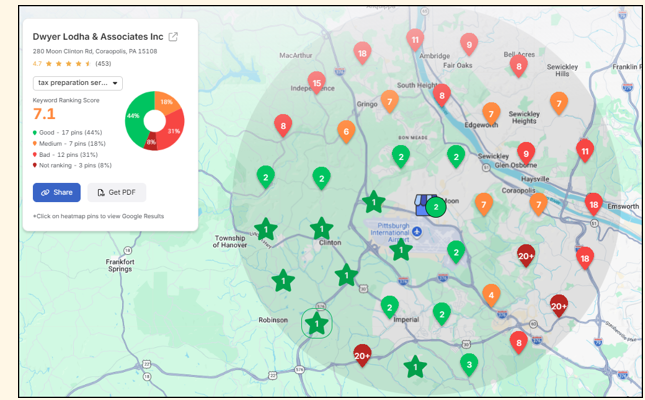Click the red 18 pin beside Emsworth
The width and height of the screenshot is (645, 400).
pos(594,205)
